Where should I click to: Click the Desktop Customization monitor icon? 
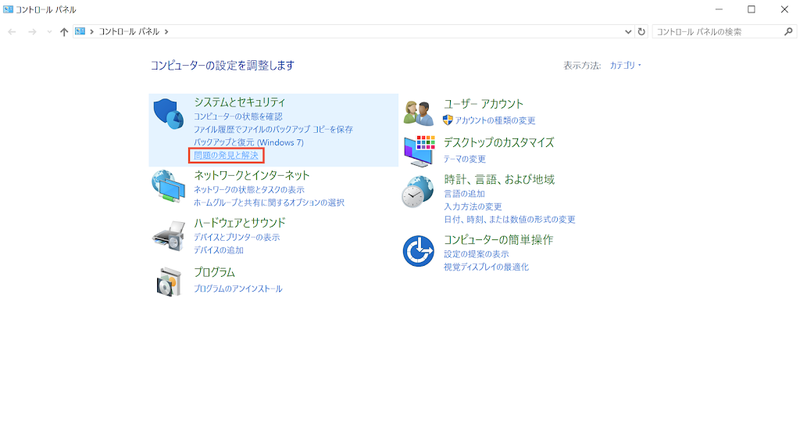418,150
